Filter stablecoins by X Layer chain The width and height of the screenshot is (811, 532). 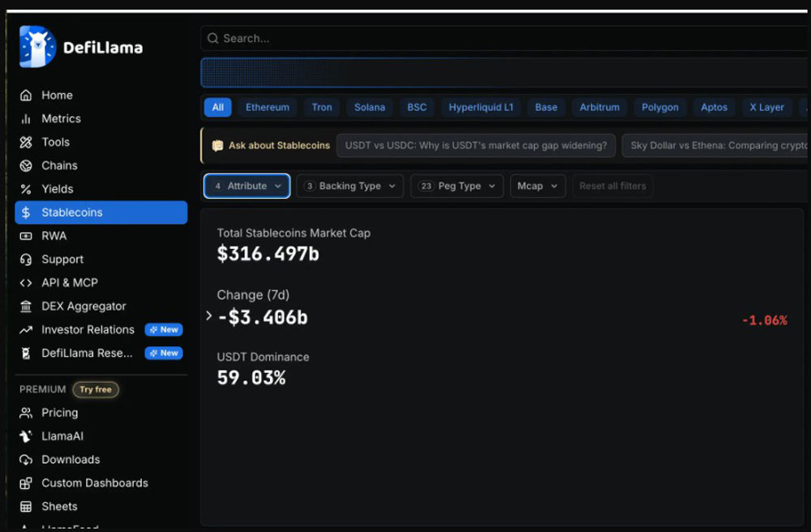coord(766,108)
